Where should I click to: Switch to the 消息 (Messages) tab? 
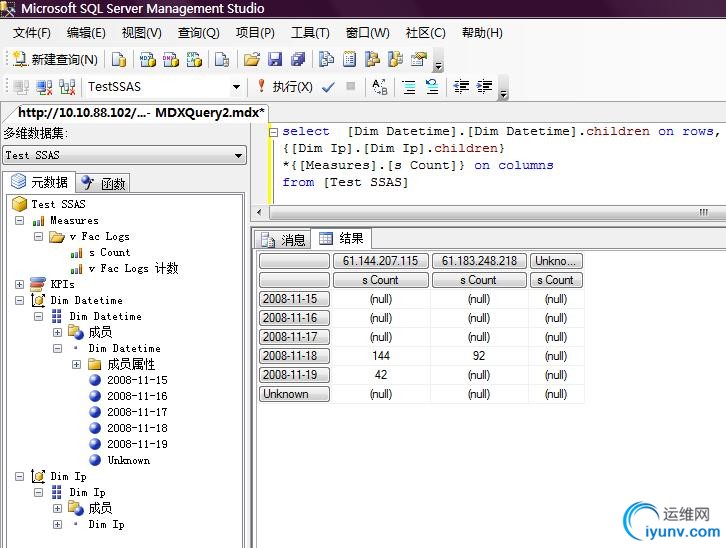pyautogui.click(x=283, y=239)
